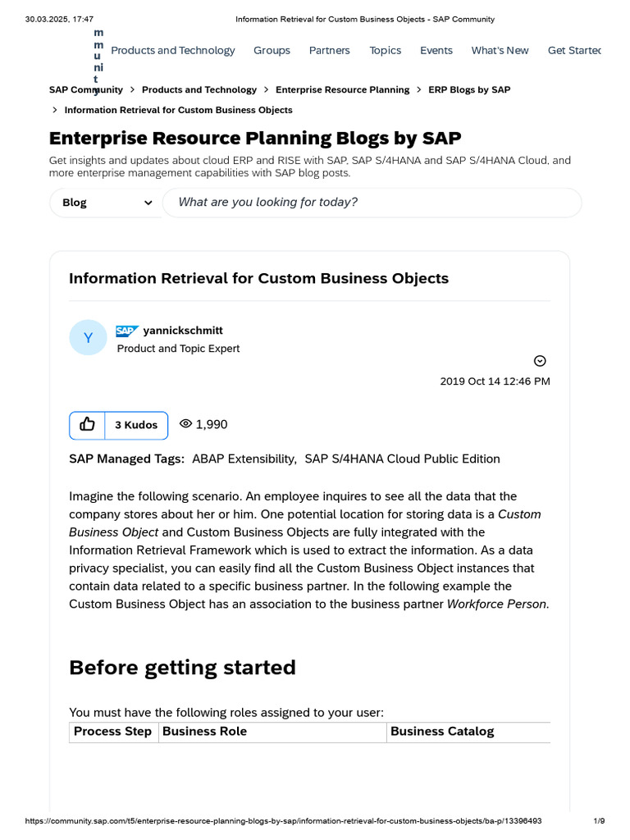Image resolution: width=630 pixels, height=840 pixels.
Task: Click the thumbs-up kudos icon
Action: 88,425
